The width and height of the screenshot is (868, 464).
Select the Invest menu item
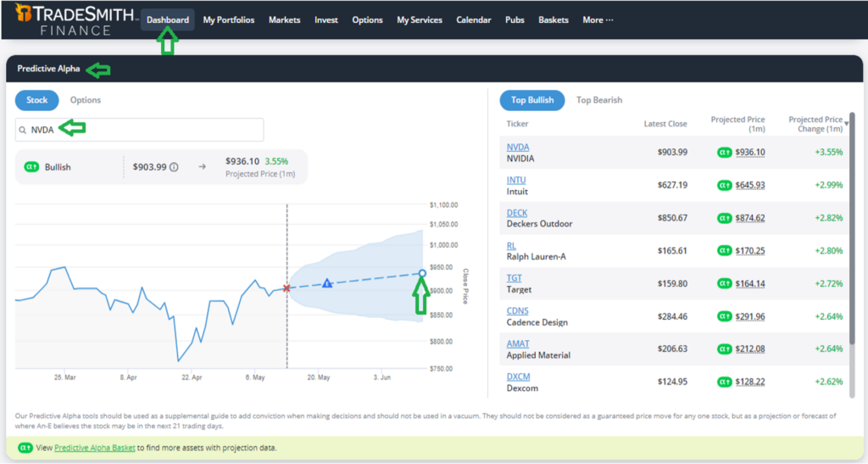click(x=326, y=20)
